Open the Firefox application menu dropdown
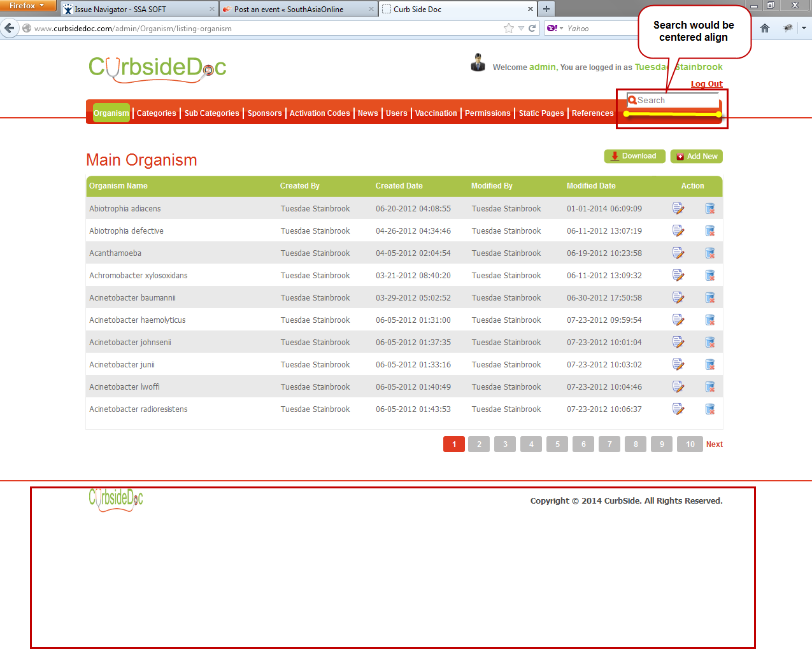Image resolution: width=812 pixels, height=652 pixels. [27, 6]
